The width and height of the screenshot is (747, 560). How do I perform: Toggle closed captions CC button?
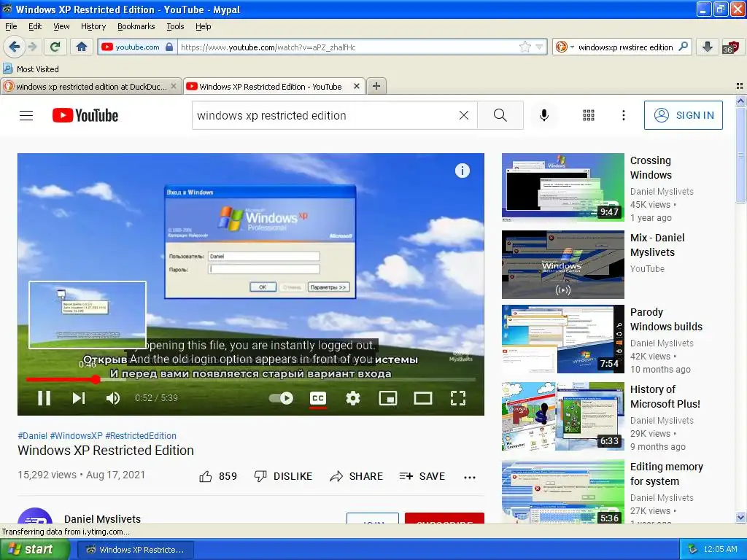tap(318, 398)
